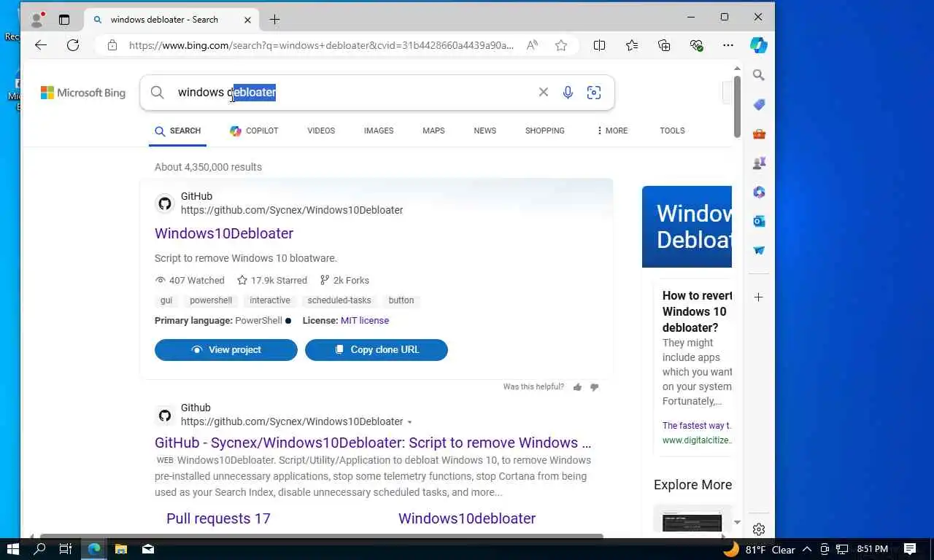Mark the answer helpful with thumbs up
The width and height of the screenshot is (934, 560).
578,387
